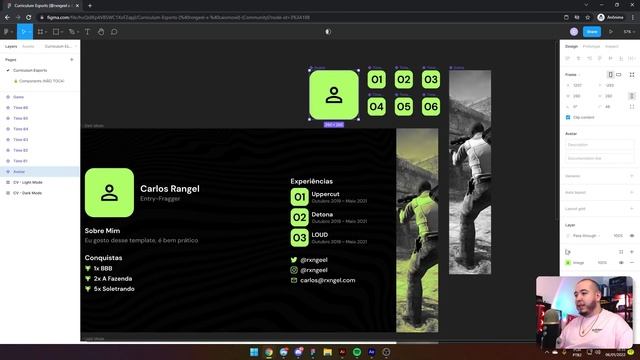Select the Pen tool
This screenshot has height=360, width=640.
point(71,32)
